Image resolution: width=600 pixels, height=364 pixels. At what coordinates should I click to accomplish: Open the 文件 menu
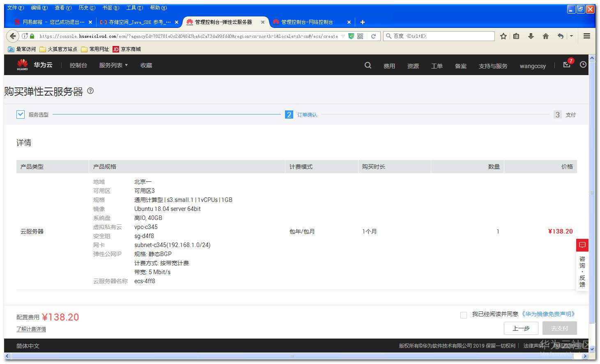[x=16, y=8]
